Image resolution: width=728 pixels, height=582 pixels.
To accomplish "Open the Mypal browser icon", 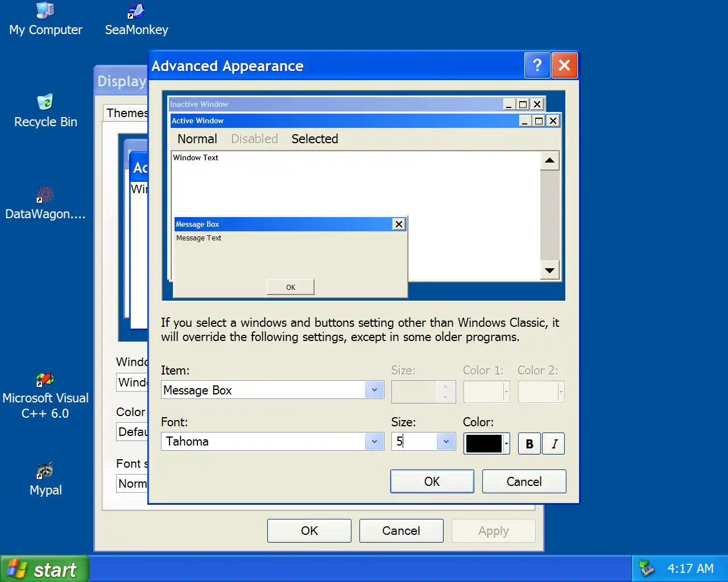I will [45, 480].
